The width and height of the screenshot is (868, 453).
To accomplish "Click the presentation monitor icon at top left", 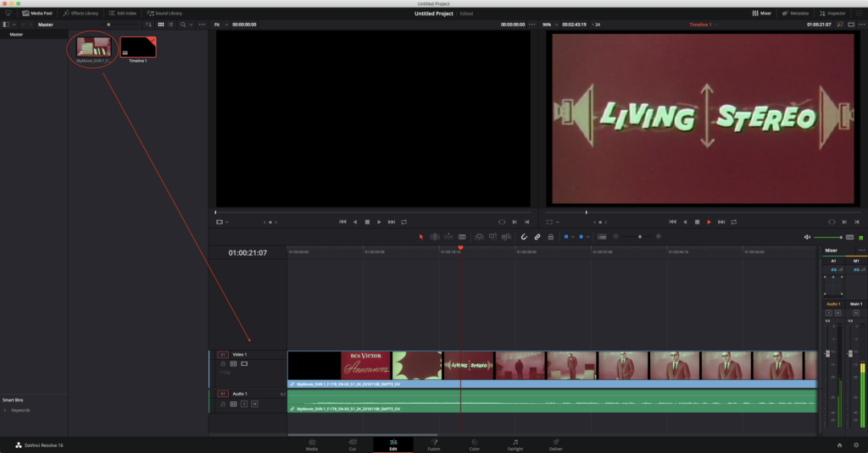I will click(8, 14).
